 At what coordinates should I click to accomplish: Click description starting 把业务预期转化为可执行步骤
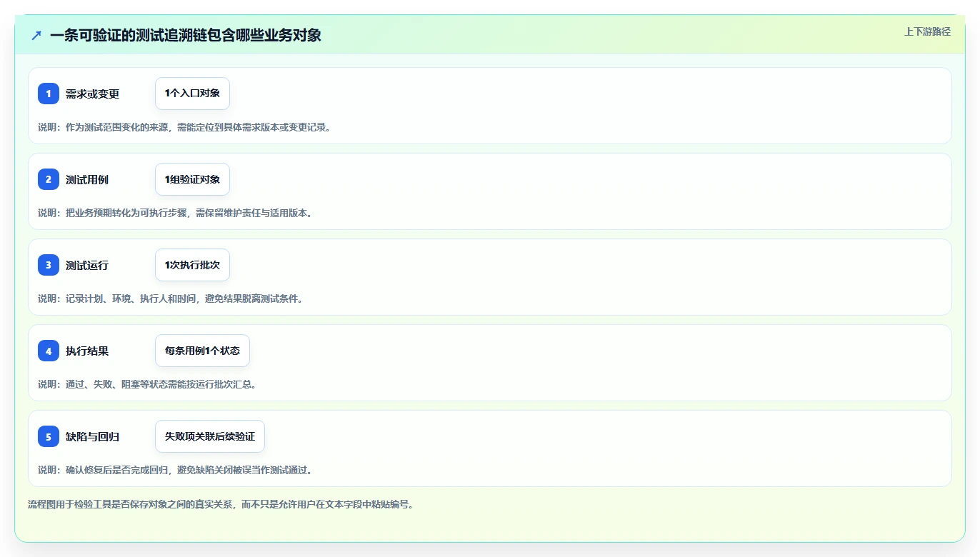(x=175, y=213)
